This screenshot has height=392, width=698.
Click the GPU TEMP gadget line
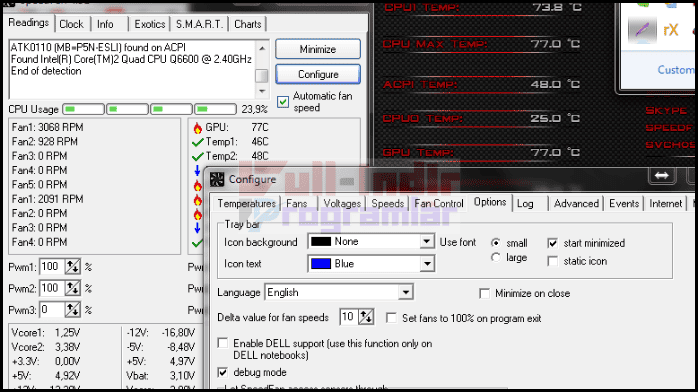[482, 153]
